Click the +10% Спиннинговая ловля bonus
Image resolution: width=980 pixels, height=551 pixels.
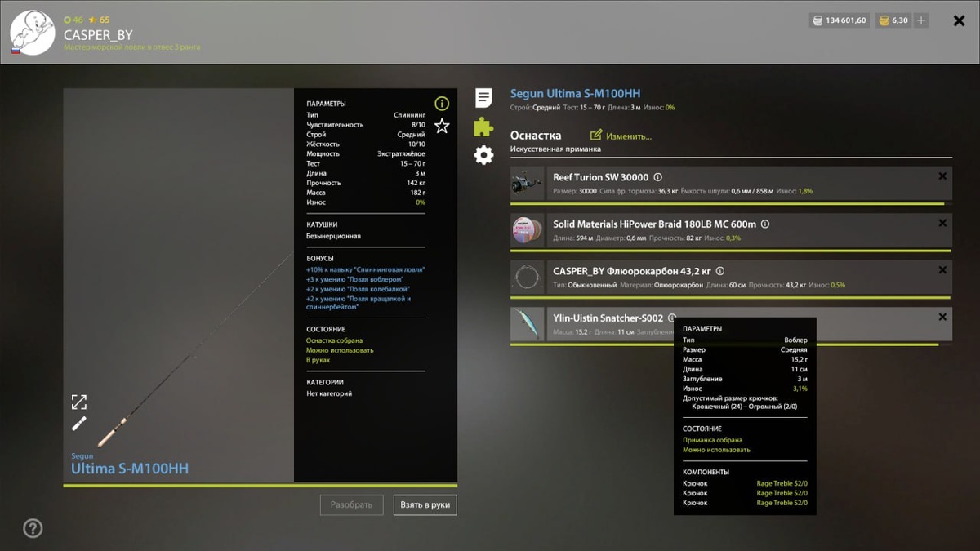click(x=366, y=269)
